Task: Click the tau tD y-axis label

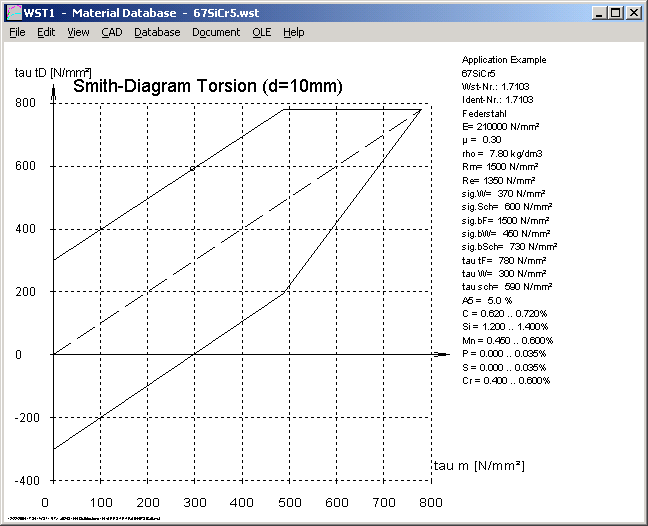Action: [x=53, y=71]
